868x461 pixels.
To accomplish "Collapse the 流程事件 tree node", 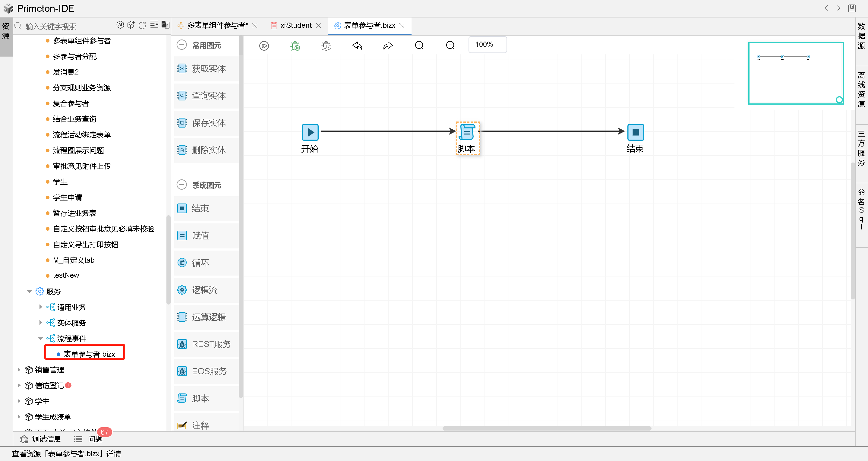I will pyautogui.click(x=40, y=338).
